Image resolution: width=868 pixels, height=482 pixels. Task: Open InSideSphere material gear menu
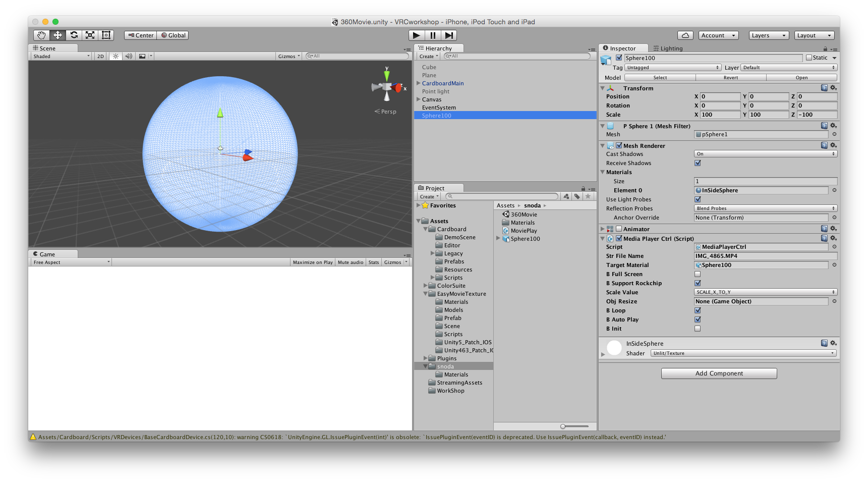click(833, 343)
